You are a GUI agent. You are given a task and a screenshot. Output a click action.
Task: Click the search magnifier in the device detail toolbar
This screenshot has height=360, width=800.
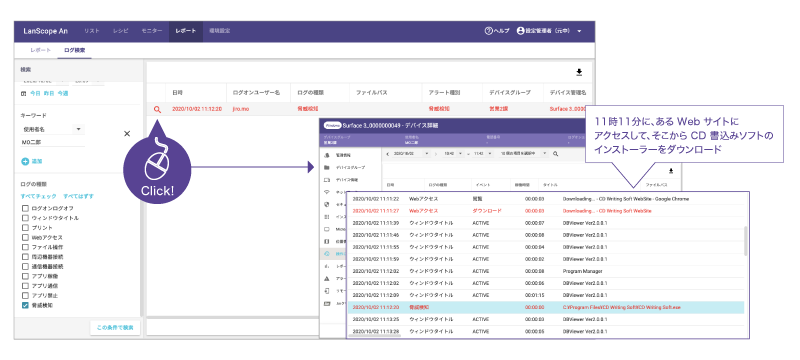tap(556, 153)
